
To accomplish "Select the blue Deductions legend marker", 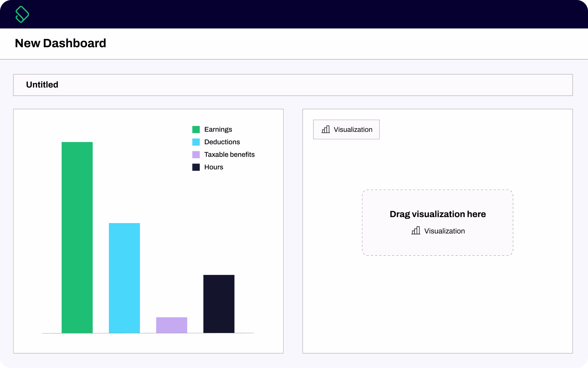I will [196, 142].
